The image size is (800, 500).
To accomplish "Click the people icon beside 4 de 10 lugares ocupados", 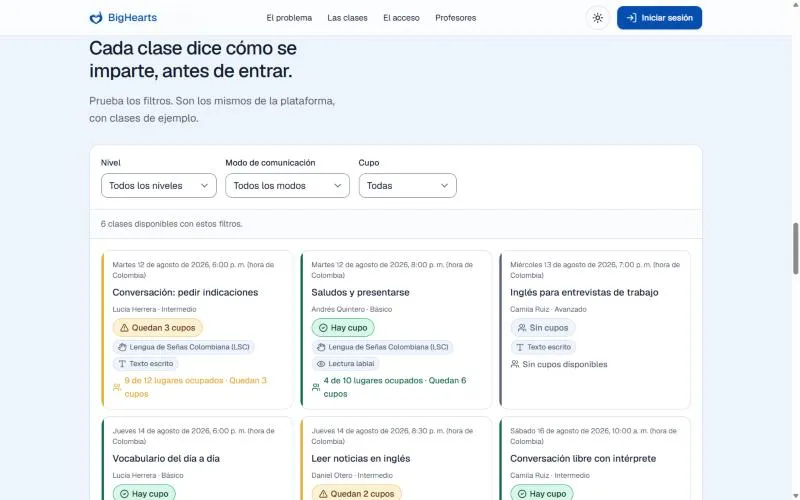I will pos(316,387).
